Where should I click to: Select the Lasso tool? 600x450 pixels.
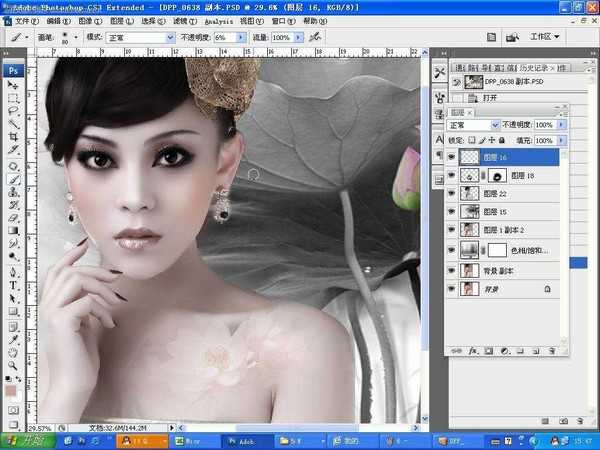tap(14, 111)
